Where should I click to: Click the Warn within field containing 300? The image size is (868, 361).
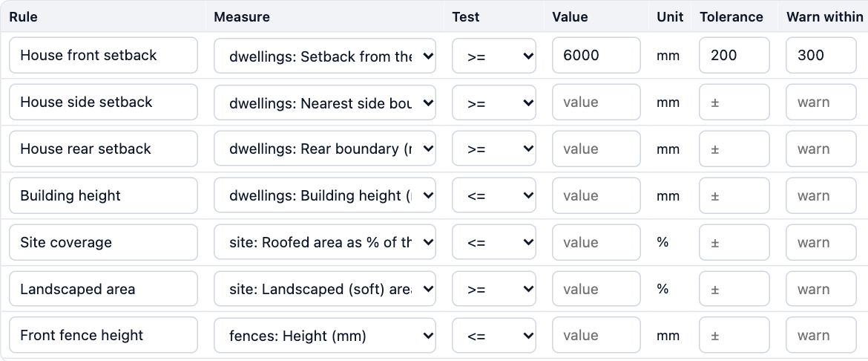(821, 56)
